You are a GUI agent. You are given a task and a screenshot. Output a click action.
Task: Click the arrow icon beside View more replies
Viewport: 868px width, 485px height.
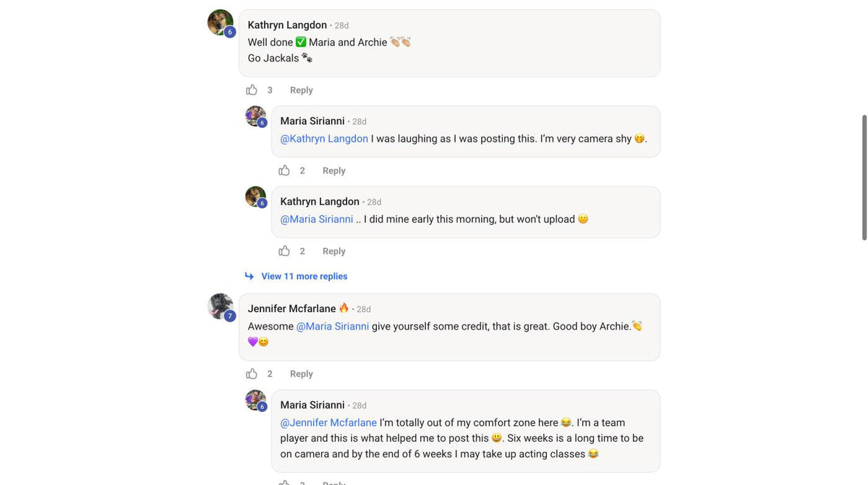pyautogui.click(x=250, y=276)
